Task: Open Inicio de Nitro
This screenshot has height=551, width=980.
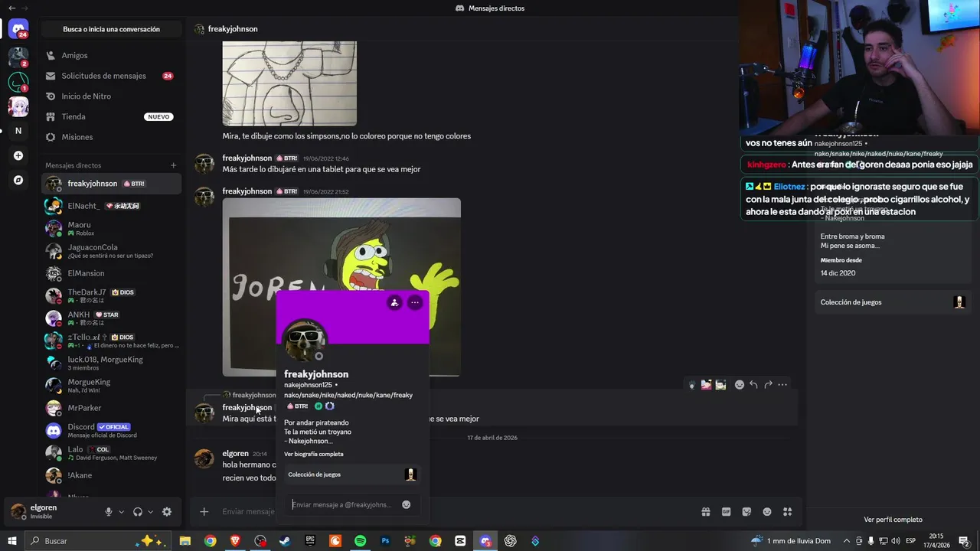Action: (111, 96)
